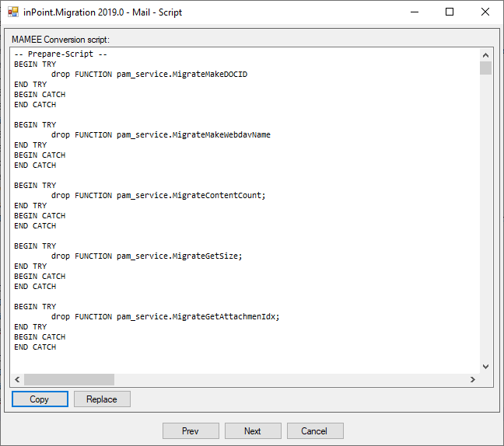Place cursor on the Prepare-Script comment line
Screen dimensions: 504x446
coord(61,54)
